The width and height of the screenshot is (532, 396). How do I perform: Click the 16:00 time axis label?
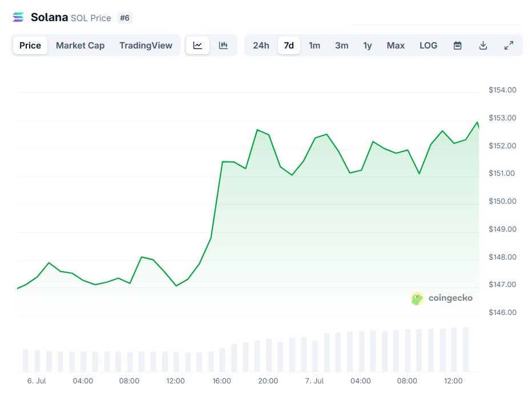(221, 381)
